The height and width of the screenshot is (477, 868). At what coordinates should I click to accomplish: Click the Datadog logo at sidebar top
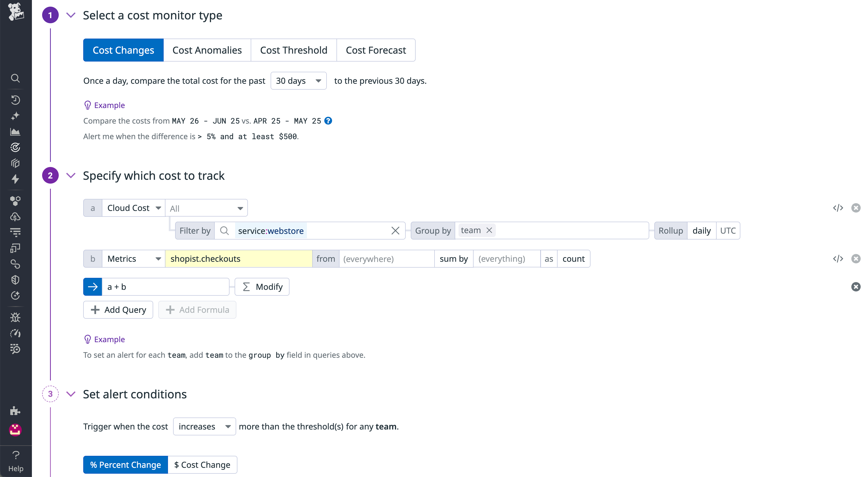coord(16,11)
